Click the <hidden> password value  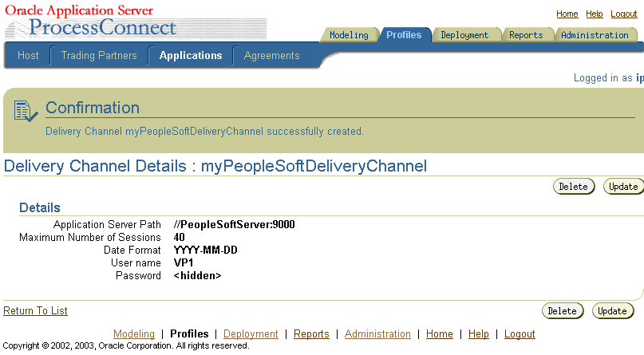coord(197,275)
